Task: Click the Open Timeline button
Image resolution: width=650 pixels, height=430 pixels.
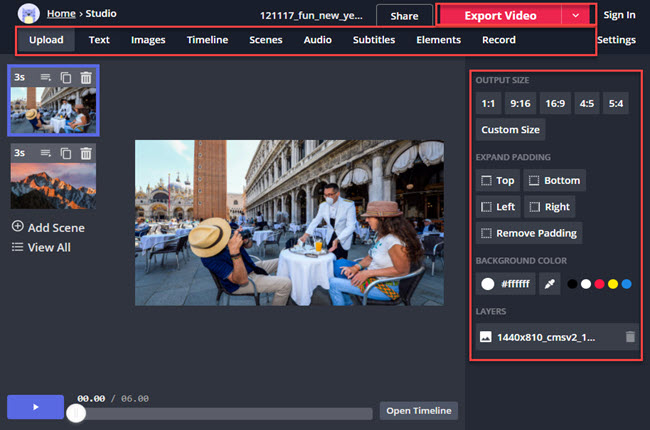Action: click(x=418, y=410)
